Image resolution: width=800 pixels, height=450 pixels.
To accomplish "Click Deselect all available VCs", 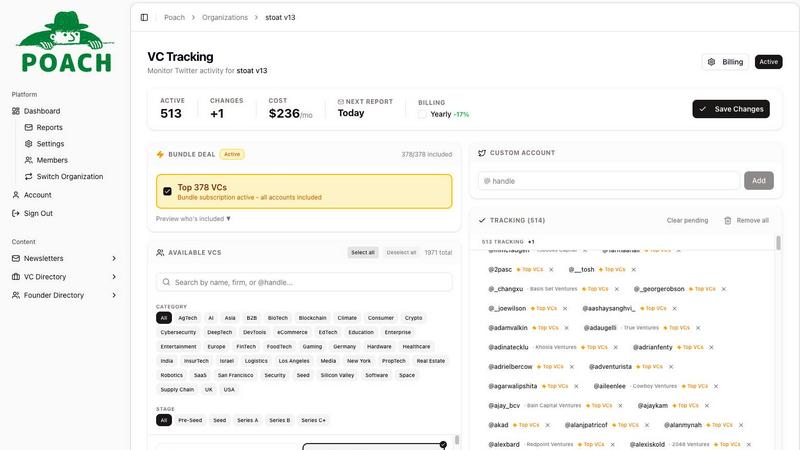I will click(x=401, y=253).
